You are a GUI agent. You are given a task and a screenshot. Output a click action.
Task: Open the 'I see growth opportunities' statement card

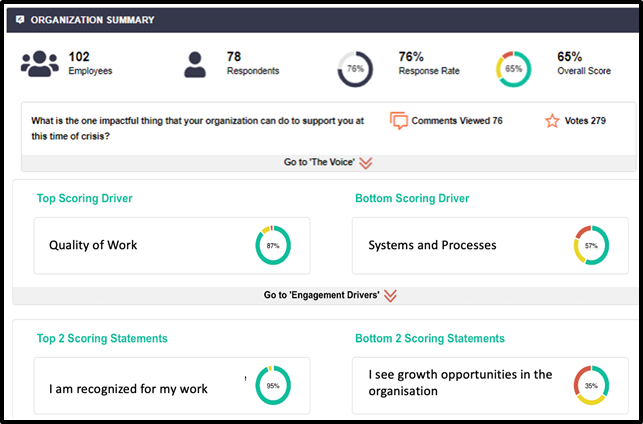(x=490, y=385)
